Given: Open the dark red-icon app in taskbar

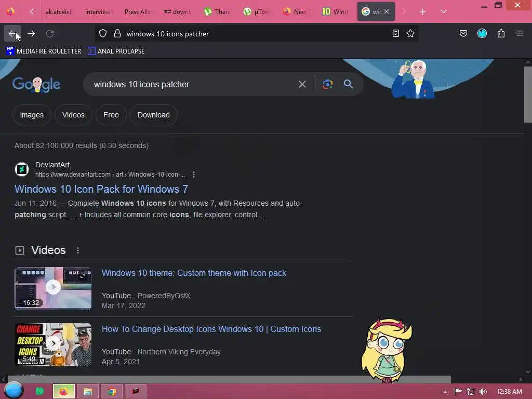Looking at the screenshot, I should point(136,392).
